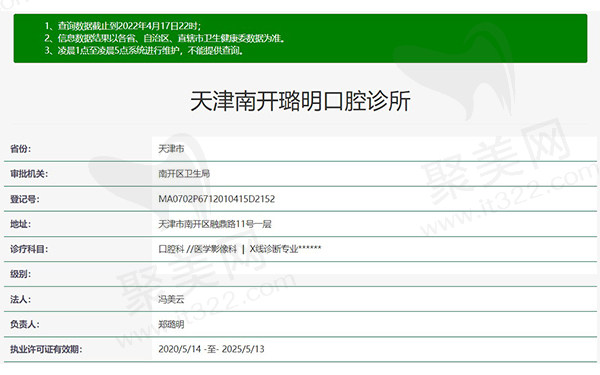
Task: Click the 审批机关 label
Action: (x=29, y=174)
